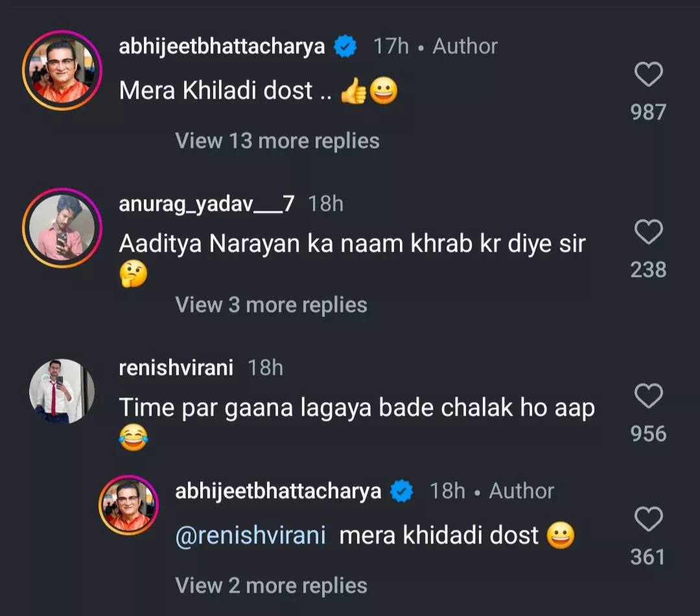Expand "View 3 more replies"
700x616 pixels.
coord(271,305)
